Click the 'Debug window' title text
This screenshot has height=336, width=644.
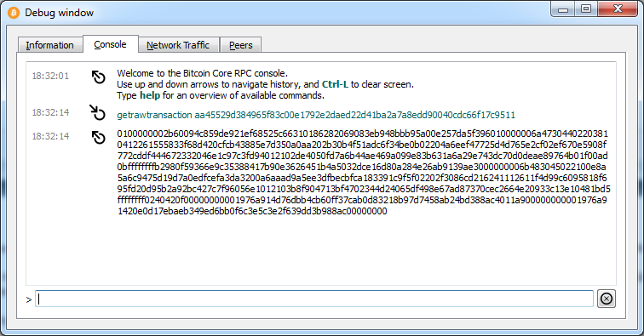(59, 13)
